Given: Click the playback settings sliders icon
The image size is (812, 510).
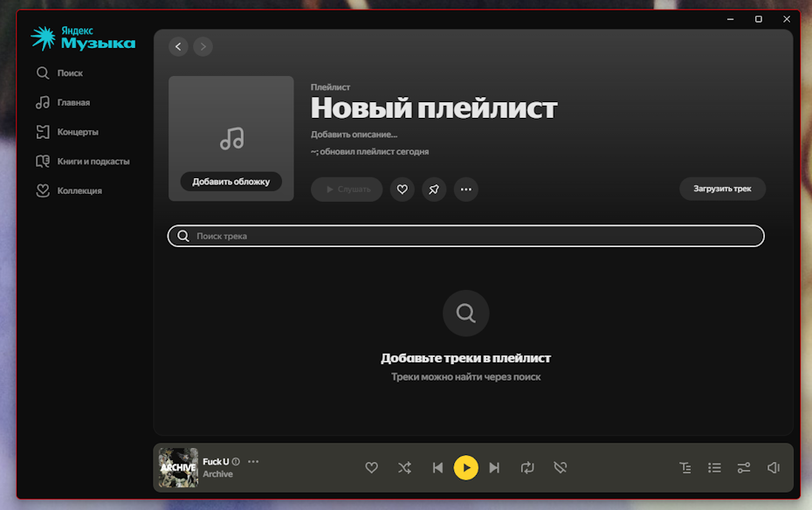Looking at the screenshot, I should (x=743, y=467).
